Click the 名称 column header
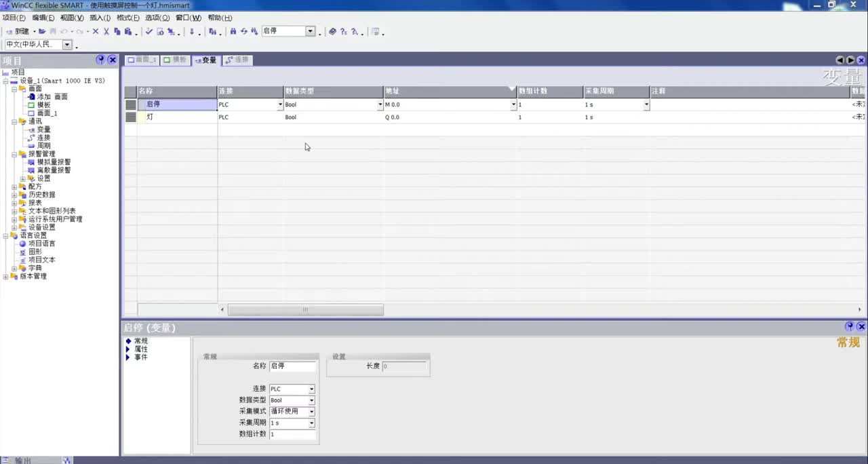 click(x=177, y=91)
